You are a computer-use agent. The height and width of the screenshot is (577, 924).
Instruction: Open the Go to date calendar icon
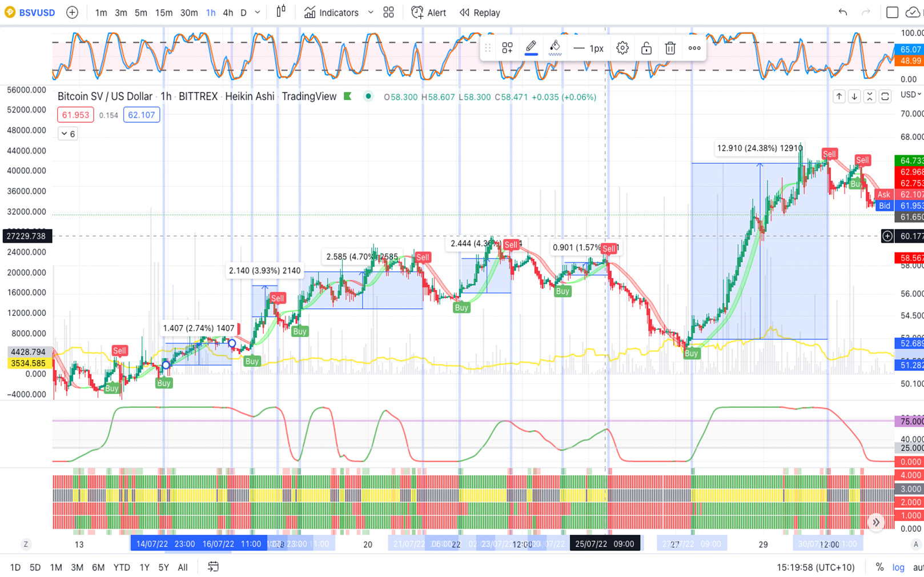coord(213,567)
